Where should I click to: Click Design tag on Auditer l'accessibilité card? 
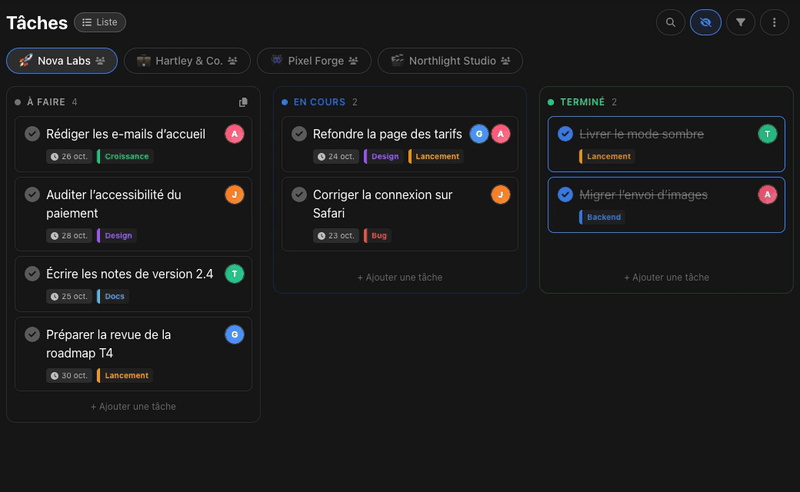click(x=117, y=235)
